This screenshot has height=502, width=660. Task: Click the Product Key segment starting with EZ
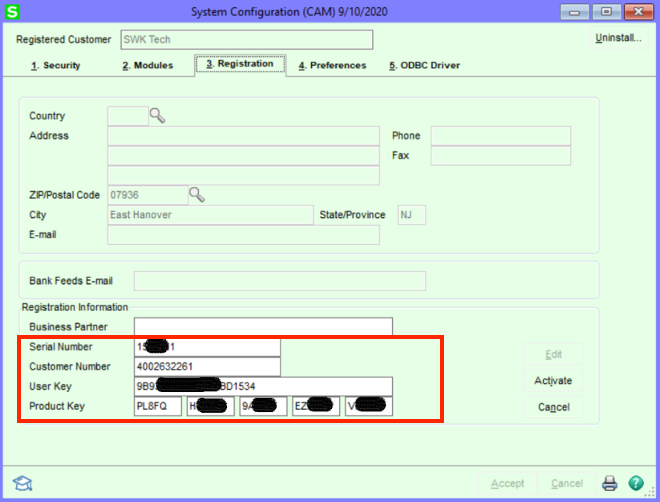click(316, 406)
